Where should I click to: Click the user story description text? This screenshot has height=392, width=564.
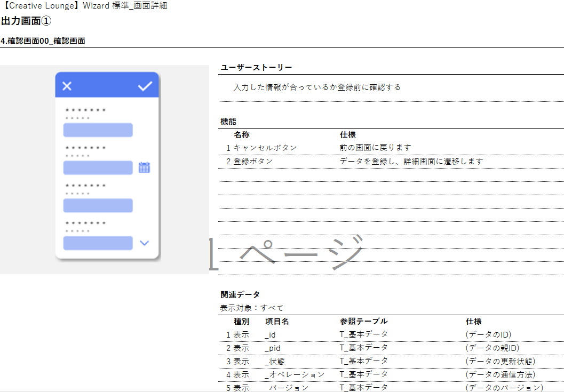coord(317,87)
